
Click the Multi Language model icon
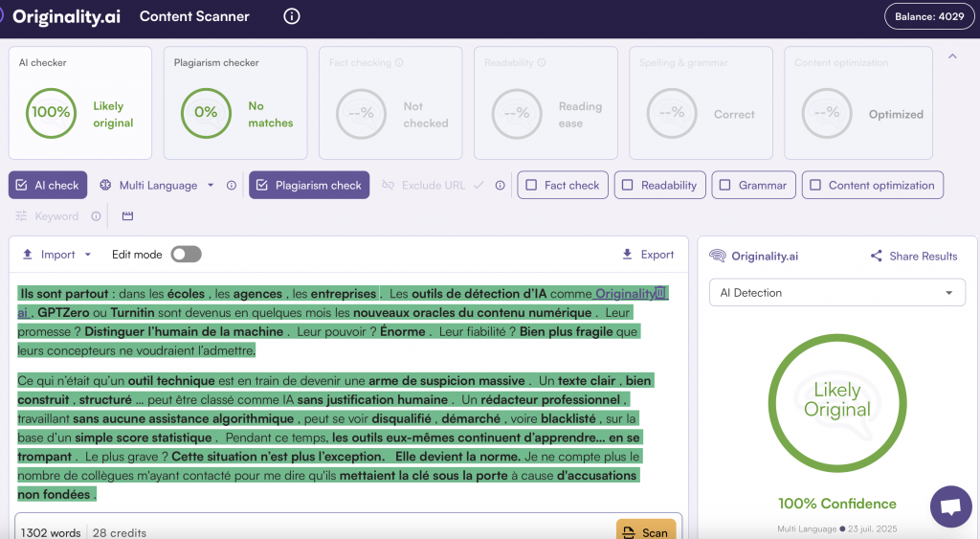click(x=105, y=185)
